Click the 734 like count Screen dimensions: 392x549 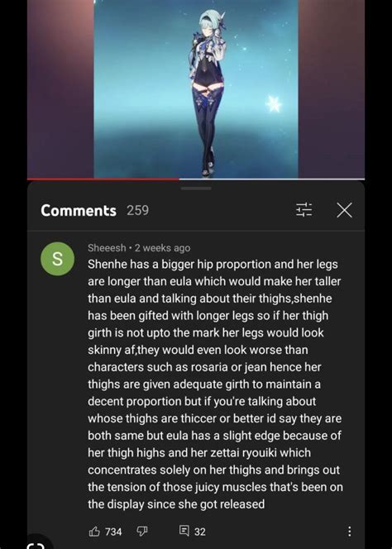pyautogui.click(x=113, y=532)
